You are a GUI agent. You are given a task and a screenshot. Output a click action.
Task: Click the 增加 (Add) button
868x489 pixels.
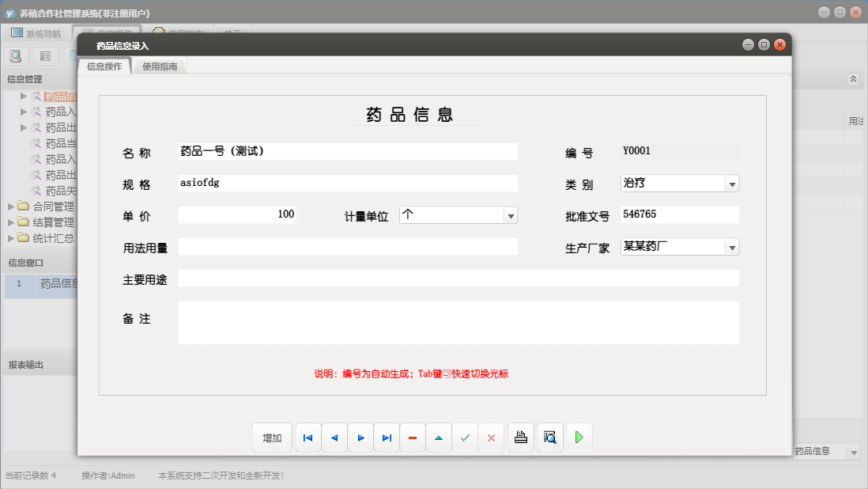[x=271, y=437]
